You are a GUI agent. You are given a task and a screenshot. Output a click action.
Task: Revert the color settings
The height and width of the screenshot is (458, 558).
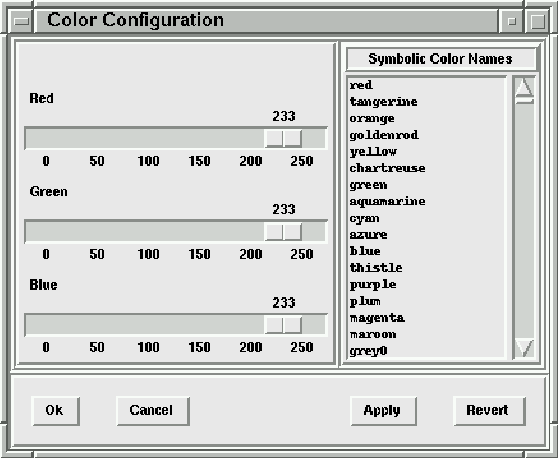point(489,411)
